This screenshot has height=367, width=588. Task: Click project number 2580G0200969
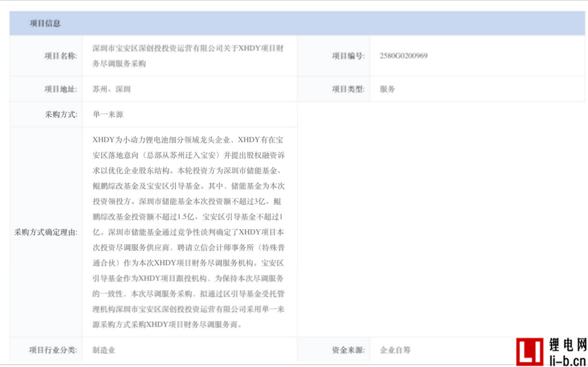403,56
